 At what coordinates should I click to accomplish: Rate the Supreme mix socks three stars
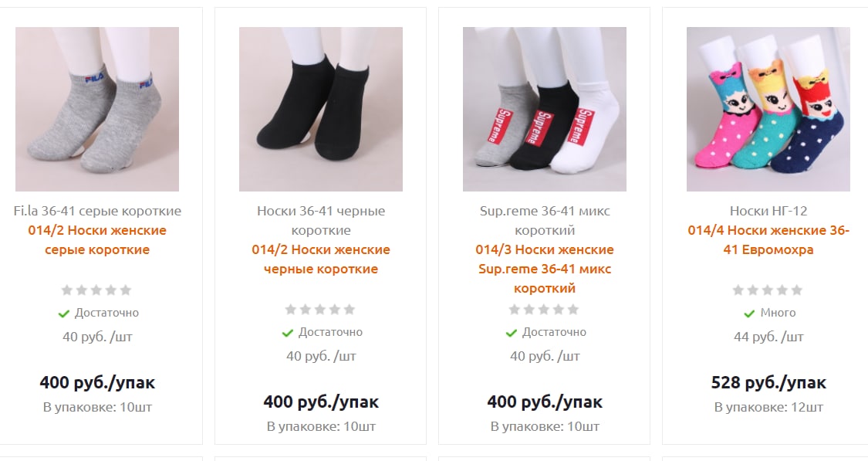click(544, 309)
